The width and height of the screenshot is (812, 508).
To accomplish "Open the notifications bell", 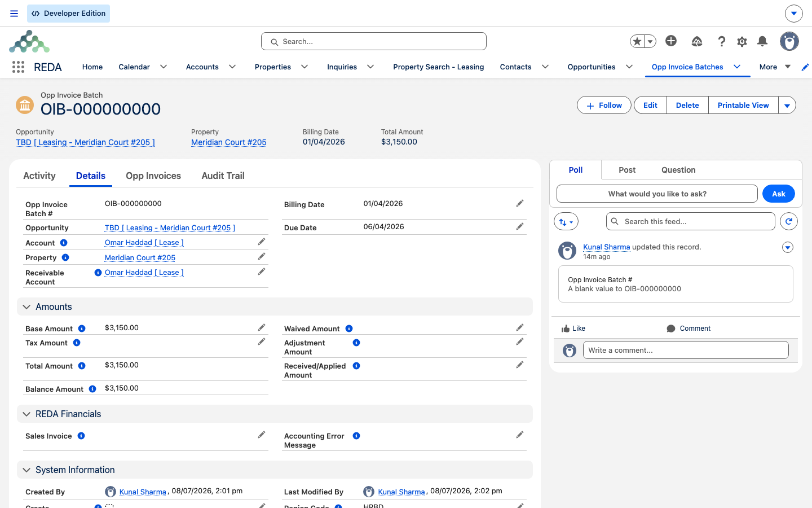I will (x=762, y=41).
